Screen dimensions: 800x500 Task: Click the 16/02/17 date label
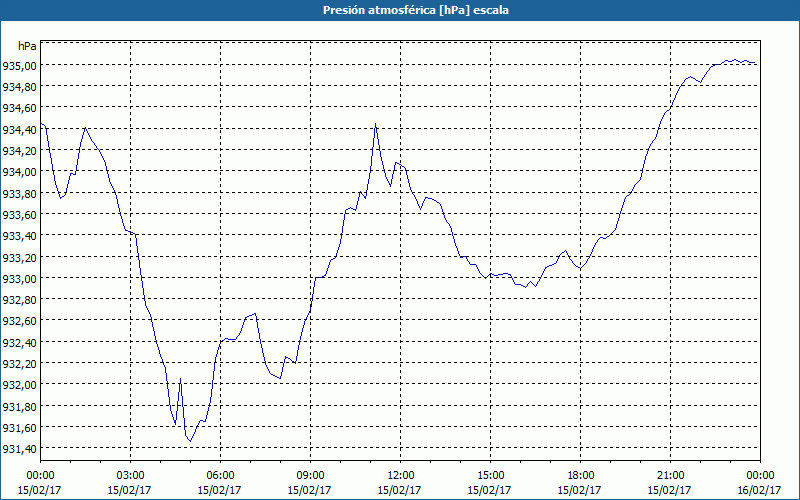(x=760, y=490)
